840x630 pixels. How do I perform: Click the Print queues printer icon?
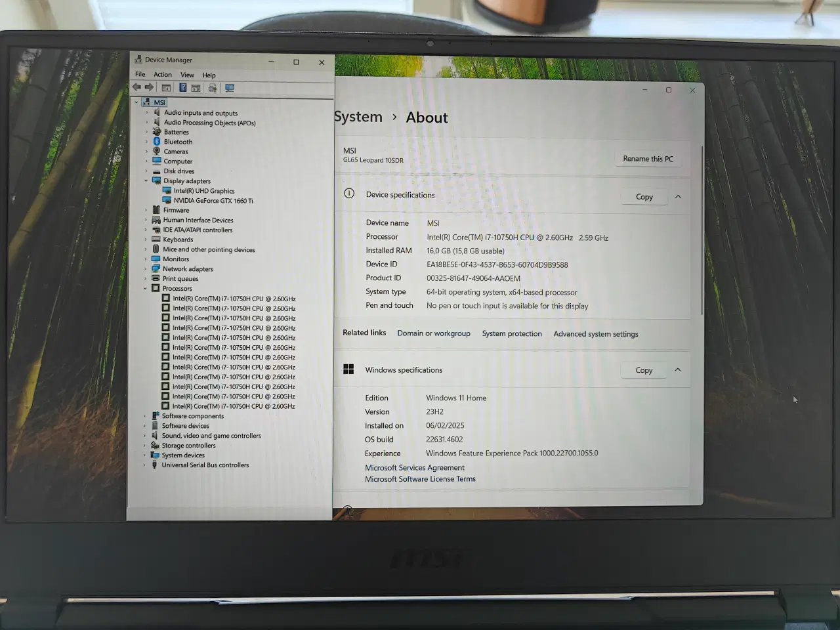tap(156, 278)
